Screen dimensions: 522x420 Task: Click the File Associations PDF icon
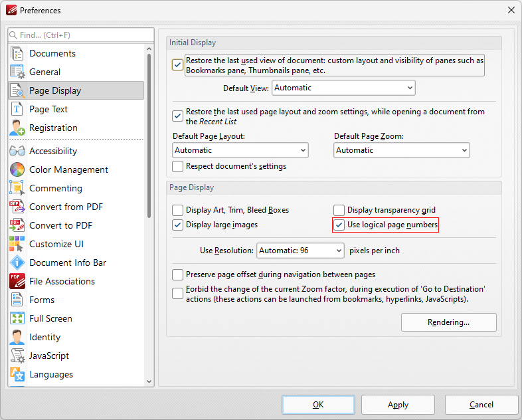17,282
